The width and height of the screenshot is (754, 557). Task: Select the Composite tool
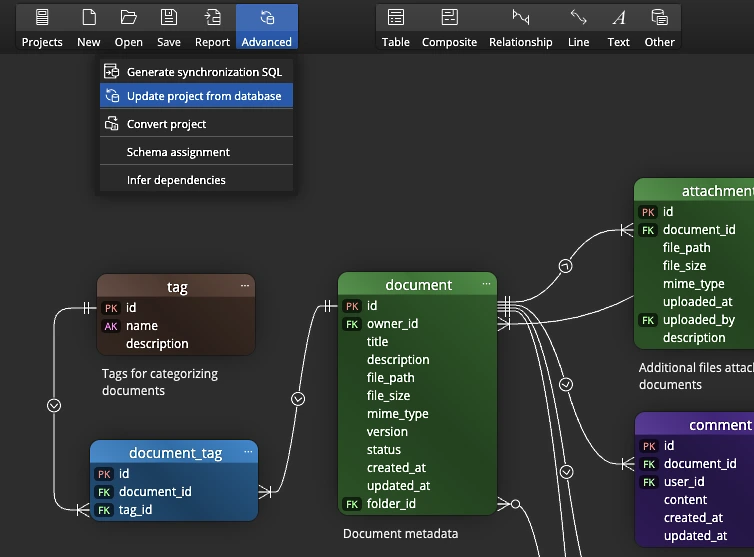pos(449,27)
